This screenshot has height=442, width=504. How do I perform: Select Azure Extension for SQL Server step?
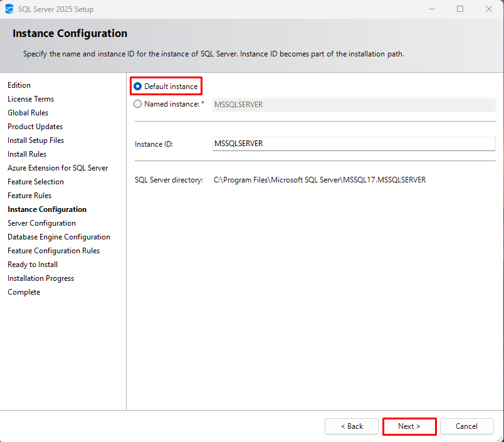tap(58, 168)
